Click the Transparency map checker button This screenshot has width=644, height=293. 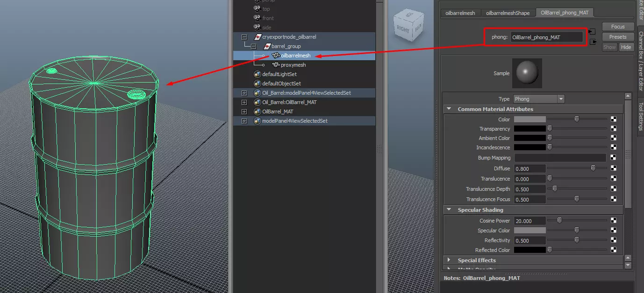[x=613, y=129]
